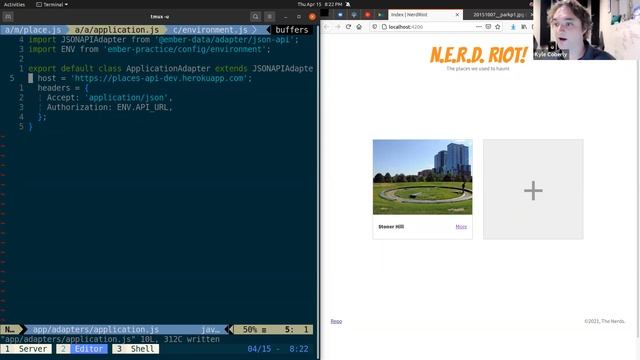Reload the localhost page
640x360 pixels.
pos(348,27)
